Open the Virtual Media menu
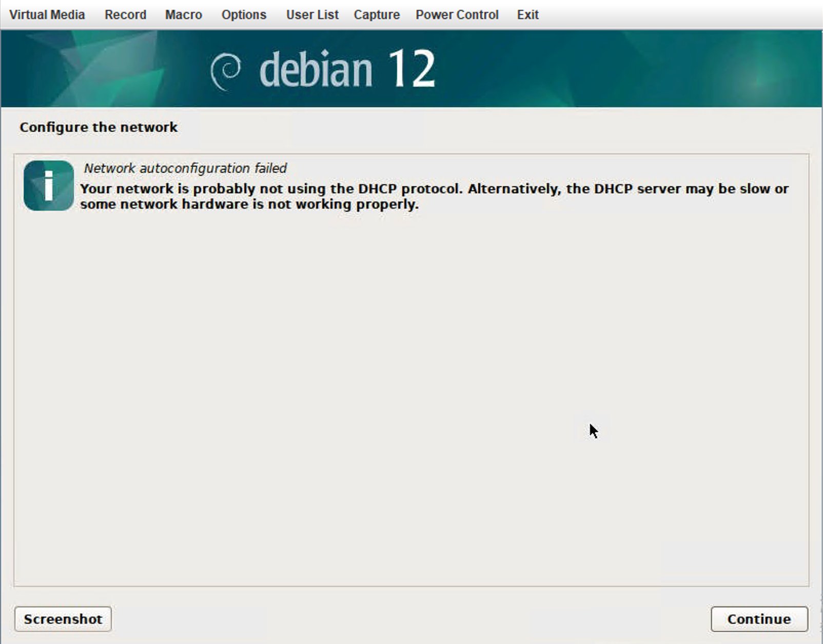The width and height of the screenshot is (823, 644). [47, 15]
